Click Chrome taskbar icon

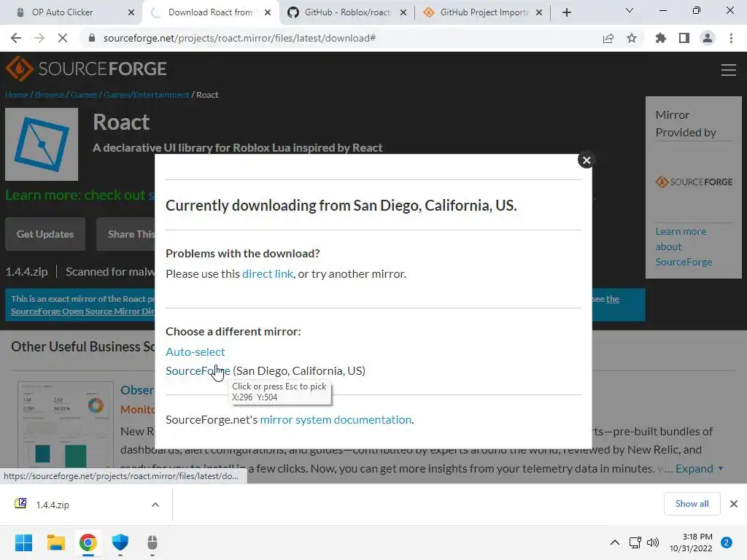click(x=88, y=542)
